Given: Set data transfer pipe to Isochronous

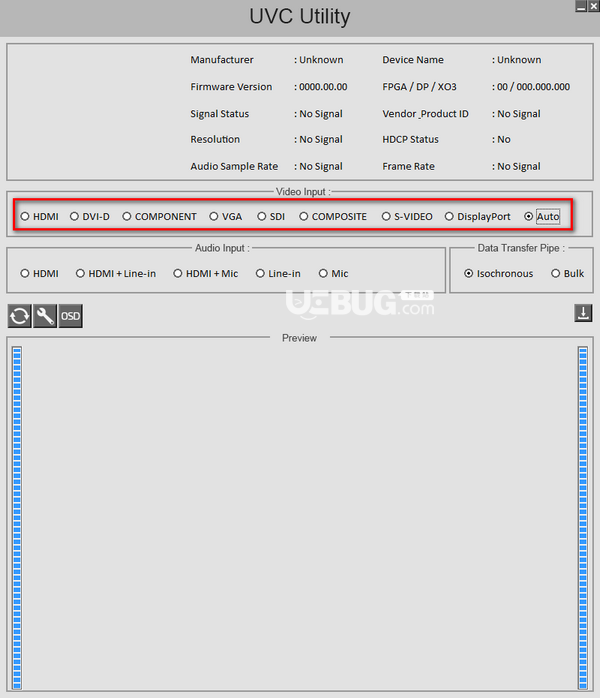Looking at the screenshot, I should pos(499,273).
